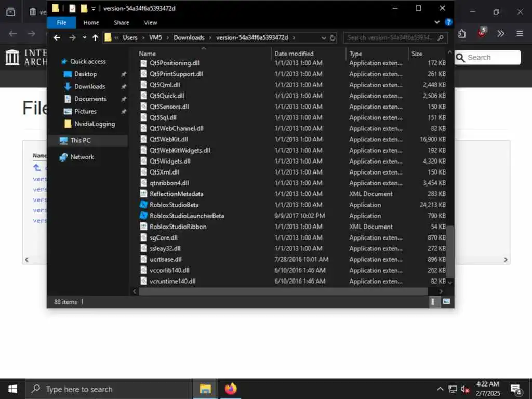This screenshot has height=399, width=532.
Task: Click the Downloads breadcrumb in address bar
Action: (189, 37)
